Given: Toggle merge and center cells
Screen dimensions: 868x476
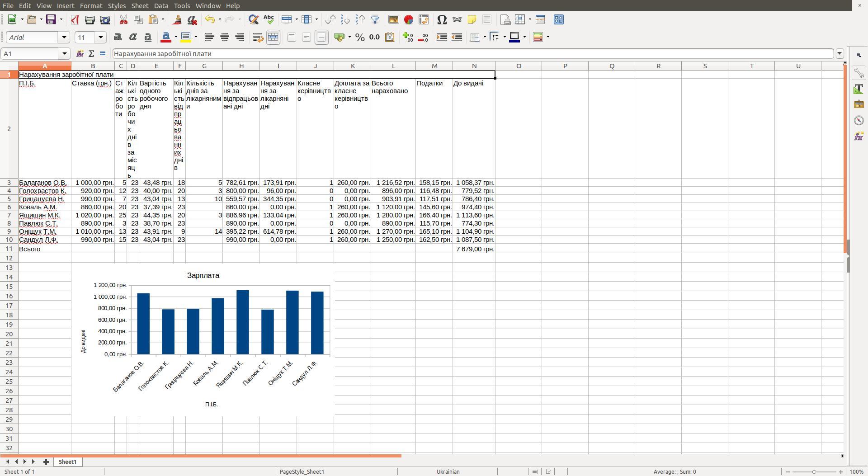Looking at the screenshot, I should click(273, 38).
